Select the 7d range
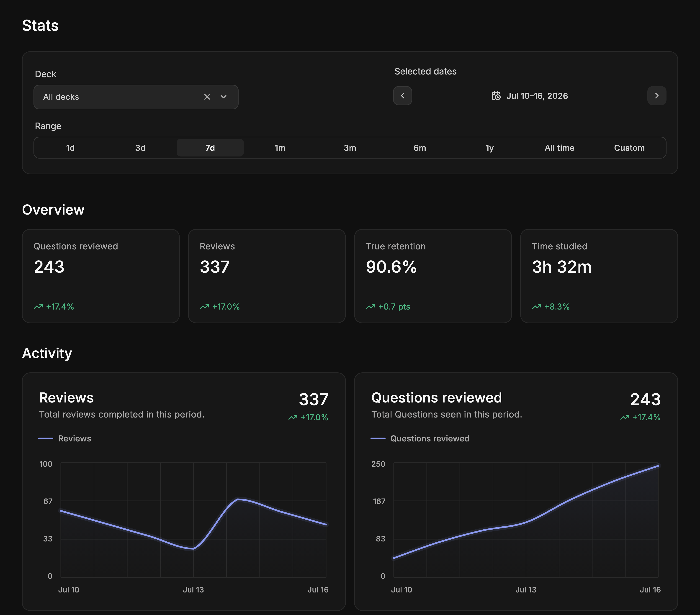The width and height of the screenshot is (700, 615). pyautogui.click(x=210, y=148)
